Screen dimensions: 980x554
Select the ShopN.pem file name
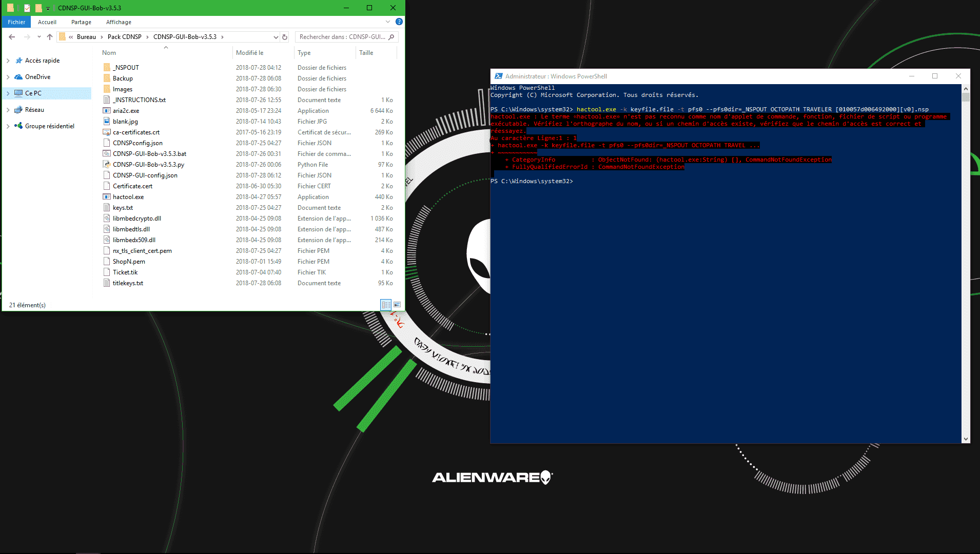point(129,261)
